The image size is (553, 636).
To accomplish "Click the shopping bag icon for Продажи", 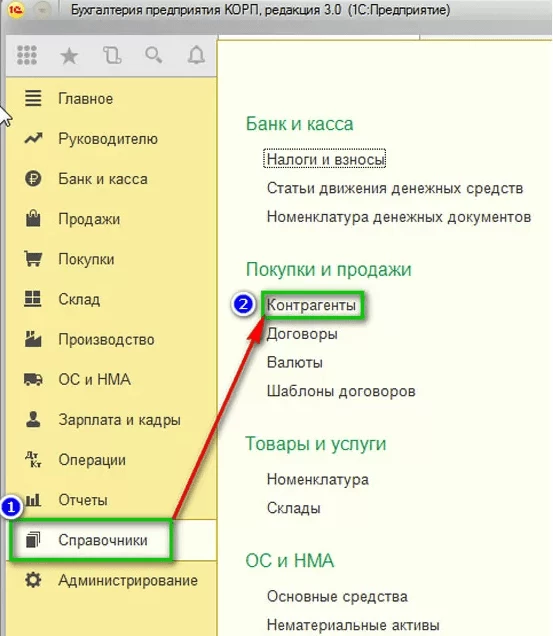I will [33, 218].
